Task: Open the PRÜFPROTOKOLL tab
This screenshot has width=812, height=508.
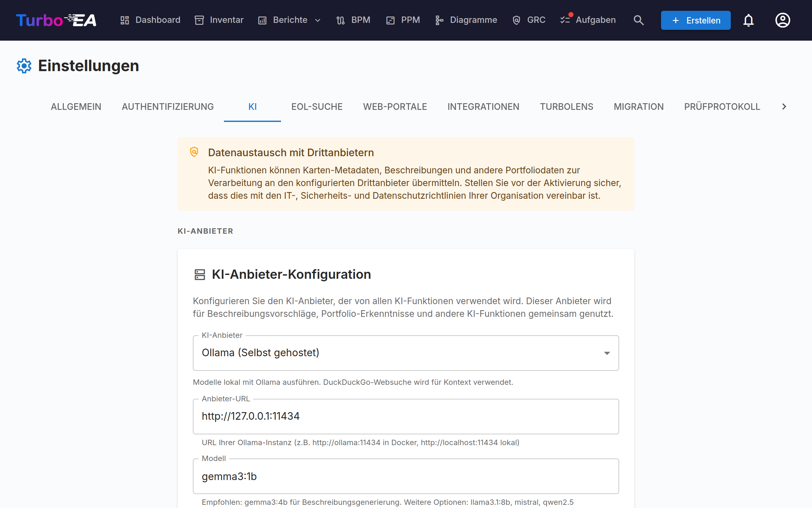Action: (x=722, y=107)
